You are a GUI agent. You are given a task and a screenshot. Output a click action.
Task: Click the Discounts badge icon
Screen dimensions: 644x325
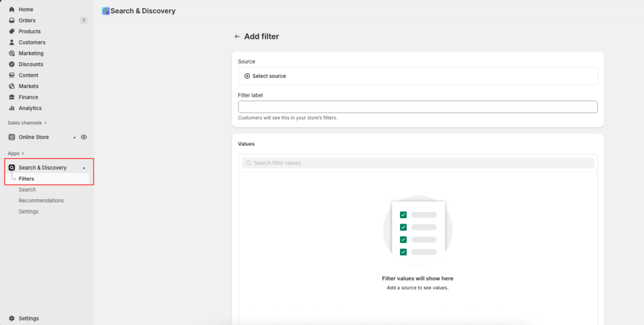(11, 64)
